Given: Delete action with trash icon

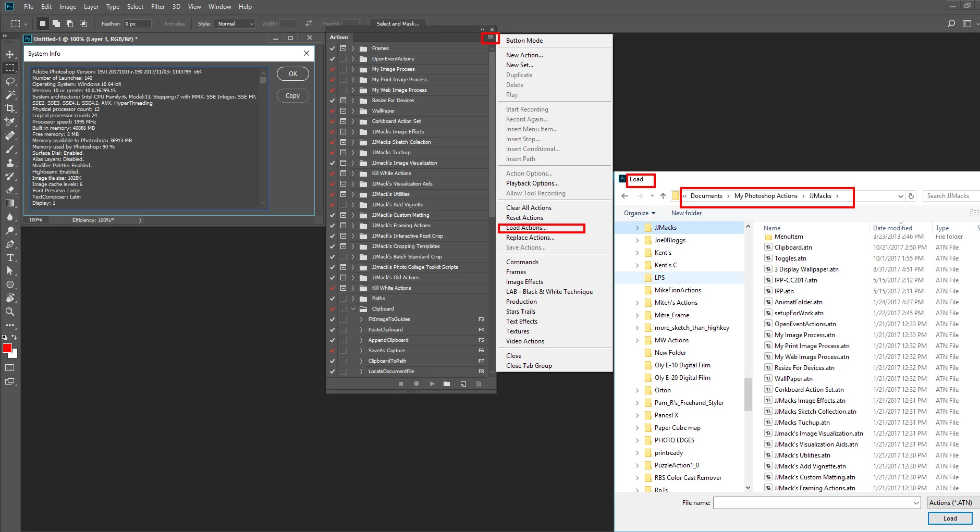Looking at the screenshot, I should (x=478, y=384).
